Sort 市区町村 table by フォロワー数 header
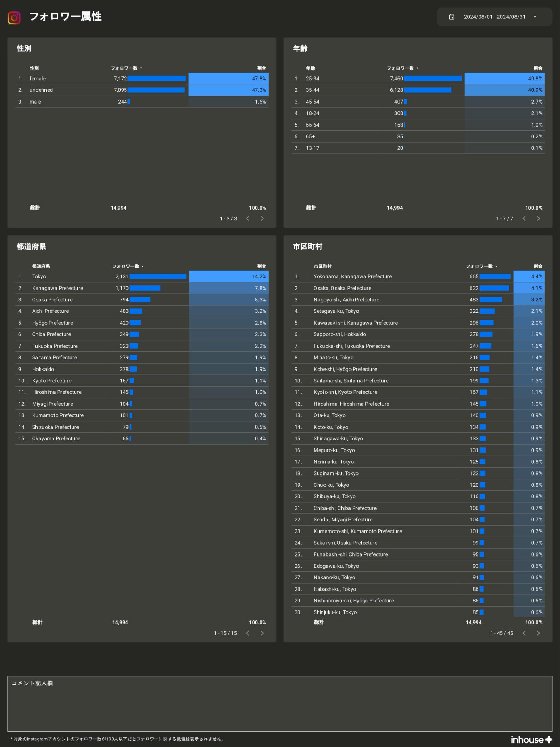560x747 pixels. click(x=479, y=266)
